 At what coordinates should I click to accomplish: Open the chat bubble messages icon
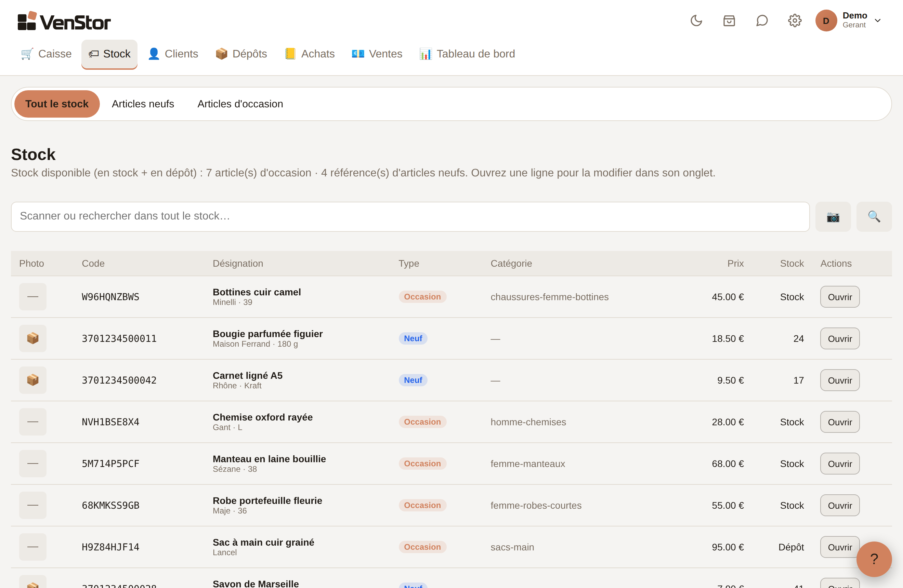pyautogui.click(x=762, y=21)
